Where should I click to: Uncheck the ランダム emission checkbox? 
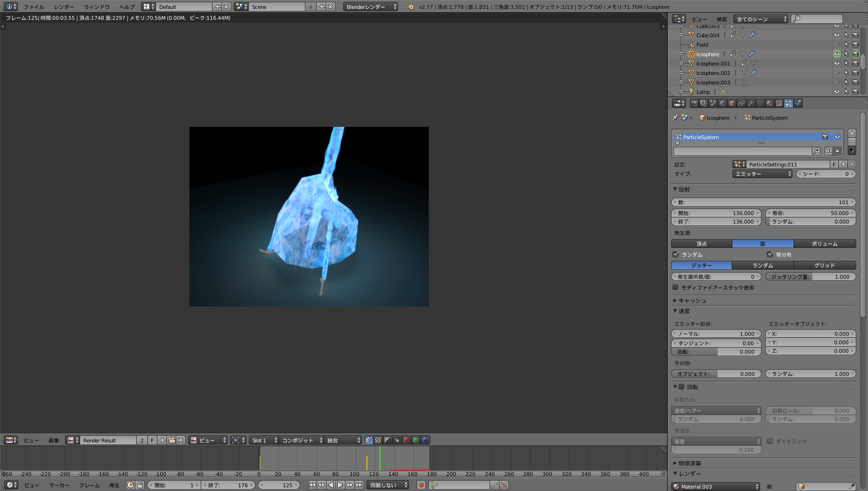pyautogui.click(x=676, y=254)
